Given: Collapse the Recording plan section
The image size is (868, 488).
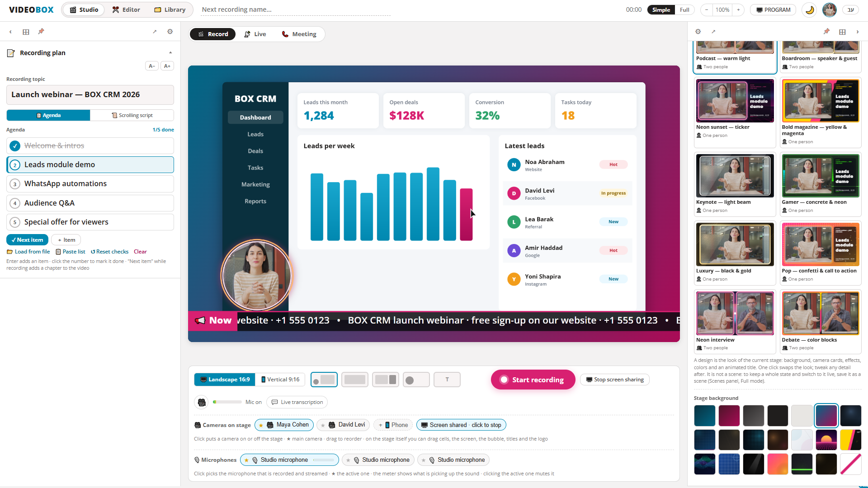Looking at the screenshot, I should [x=170, y=53].
